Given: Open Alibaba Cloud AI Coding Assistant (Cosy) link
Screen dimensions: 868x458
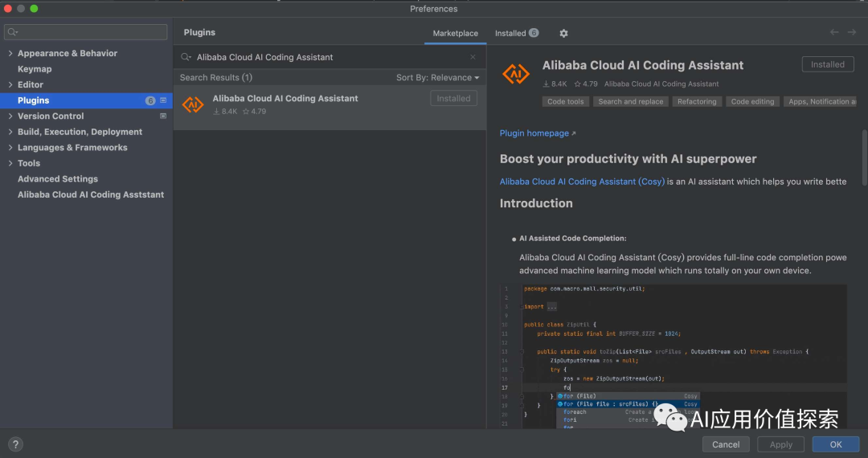Looking at the screenshot, I should [x=582, y=182].
